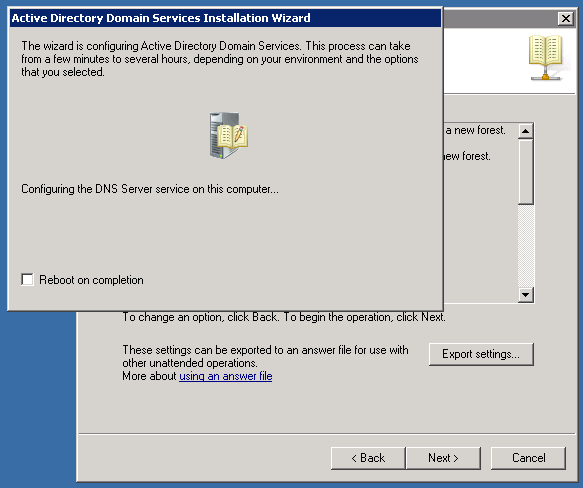Click the Next button
583x488 pixels.
click(x=443, y=458)
